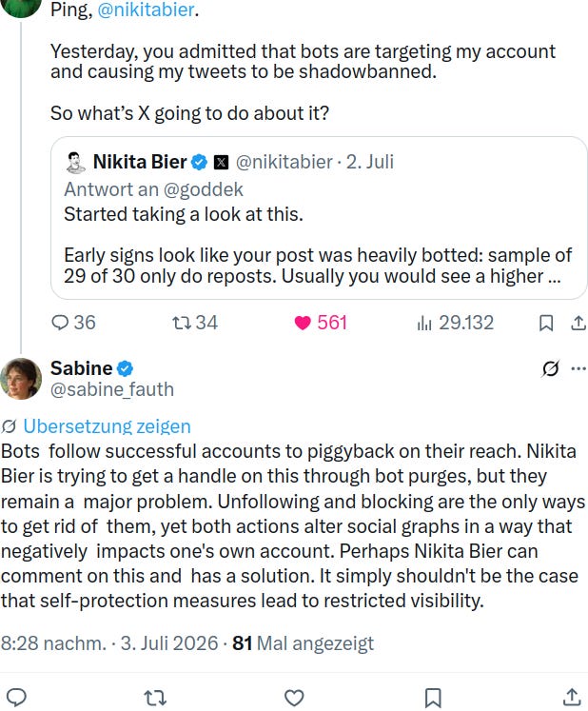The width and height of the screenshot is (588, 711).
Task: Repost Sabine's tweet
Action: 155,698
